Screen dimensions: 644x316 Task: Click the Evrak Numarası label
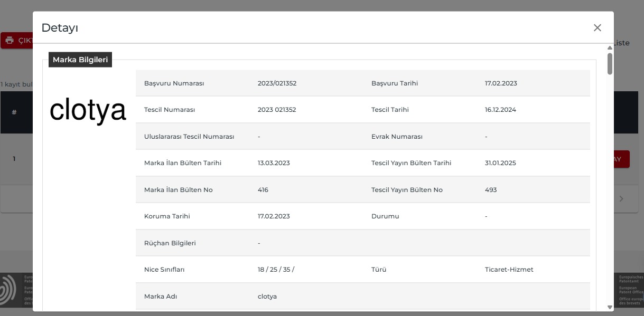click(397, 137)
